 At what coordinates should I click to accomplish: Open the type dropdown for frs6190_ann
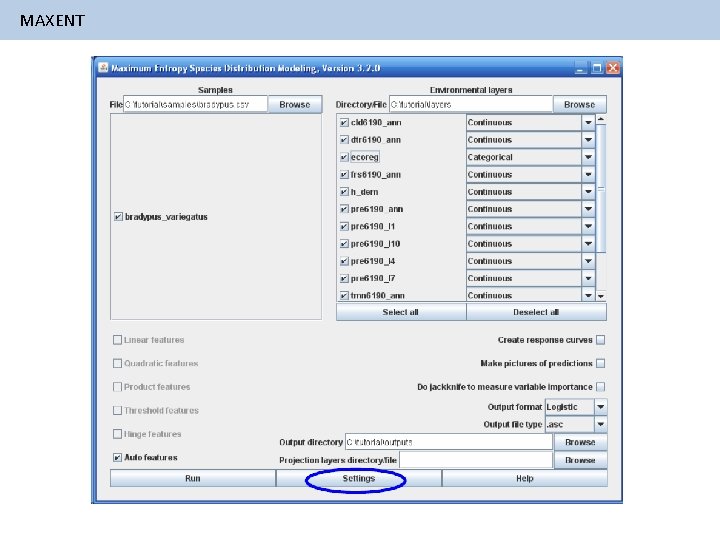588,174
